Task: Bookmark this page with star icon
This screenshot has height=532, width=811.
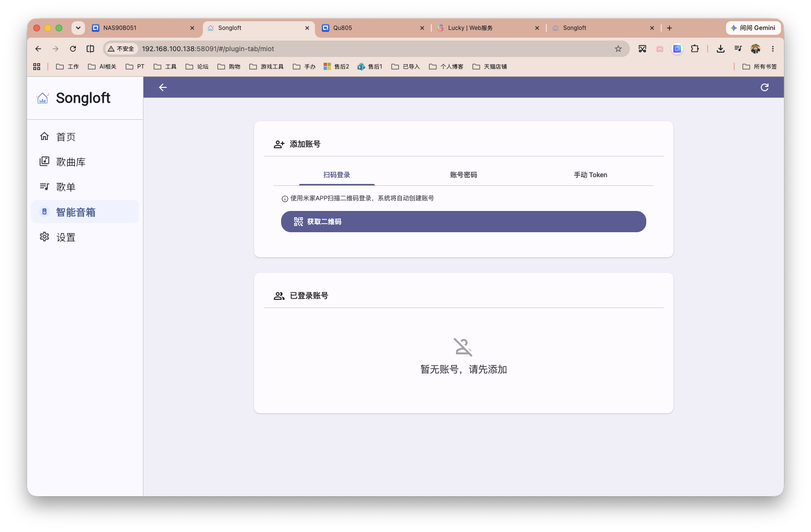Action: 618,49
